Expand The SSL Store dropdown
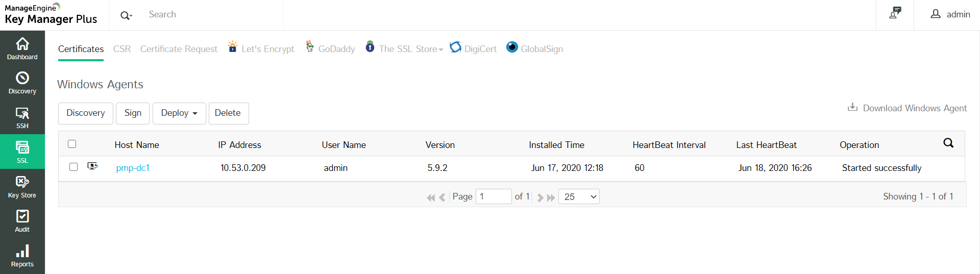 point(410,49)
